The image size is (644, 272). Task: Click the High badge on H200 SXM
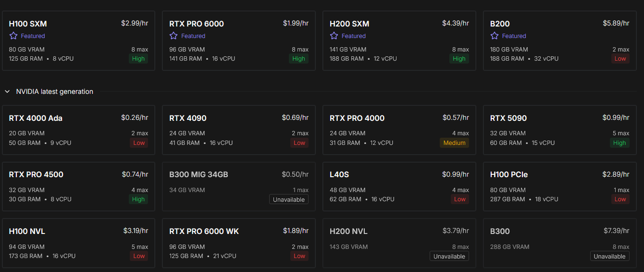459,59
